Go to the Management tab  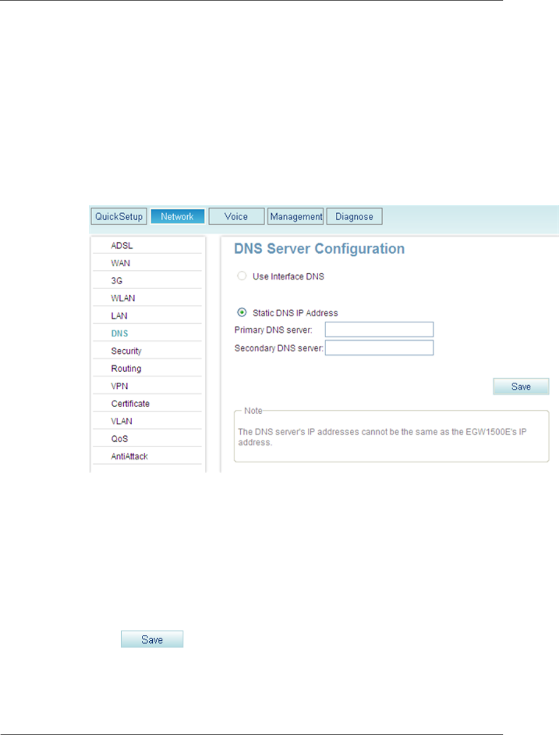[x=296, y=216]
